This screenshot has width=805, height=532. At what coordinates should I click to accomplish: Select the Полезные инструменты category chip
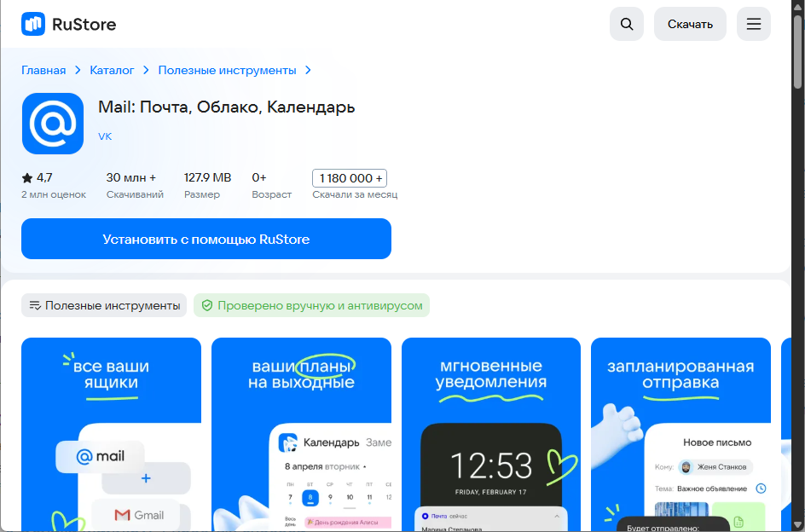[x=104, y=305]
